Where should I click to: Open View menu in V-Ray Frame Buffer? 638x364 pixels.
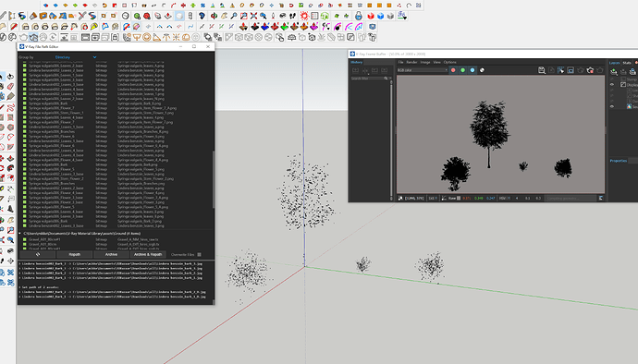[437, 62]
